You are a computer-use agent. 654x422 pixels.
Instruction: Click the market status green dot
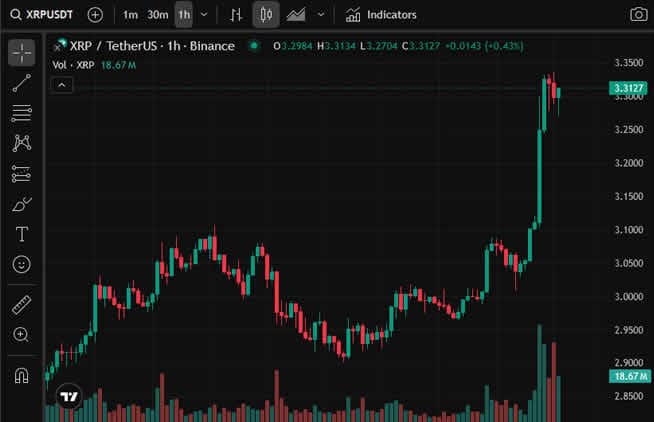pos(254,45)
